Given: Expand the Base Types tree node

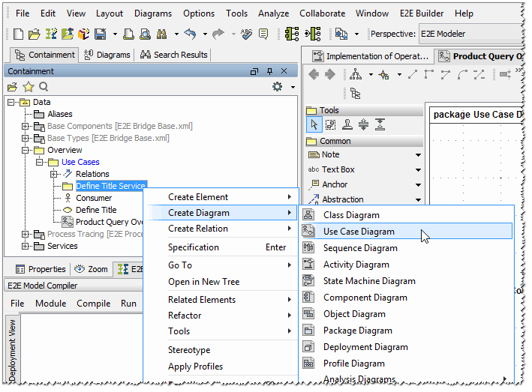Looking at the screenshot, I should [25, 138].
